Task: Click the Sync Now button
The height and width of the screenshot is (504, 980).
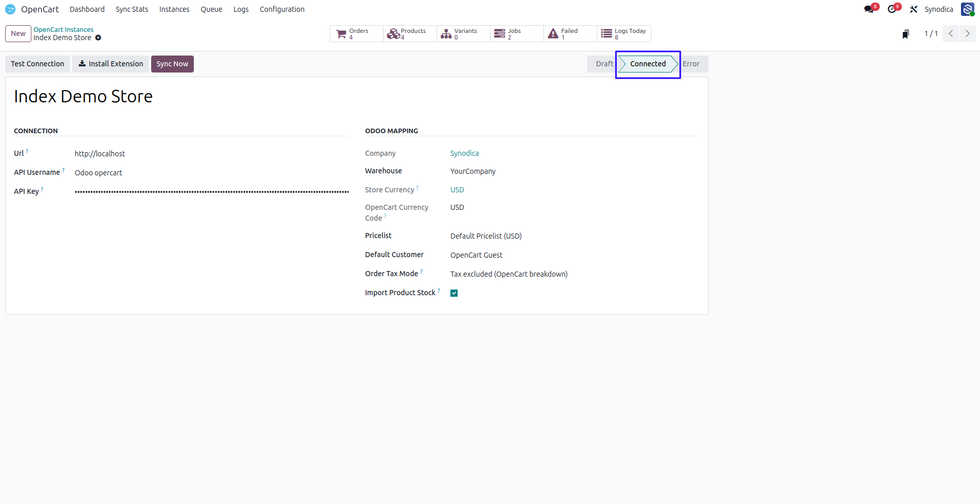Action: [x=172, y=64]
